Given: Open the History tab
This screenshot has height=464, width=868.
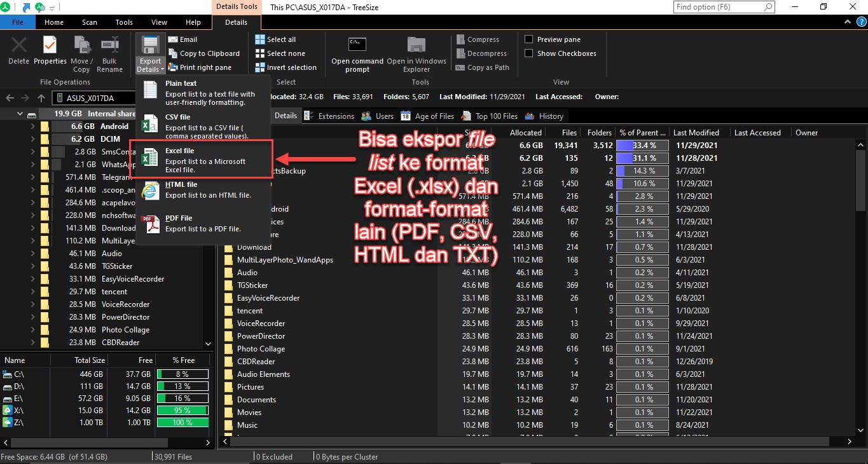Looking at the screenshot, I should click(544, 116).
